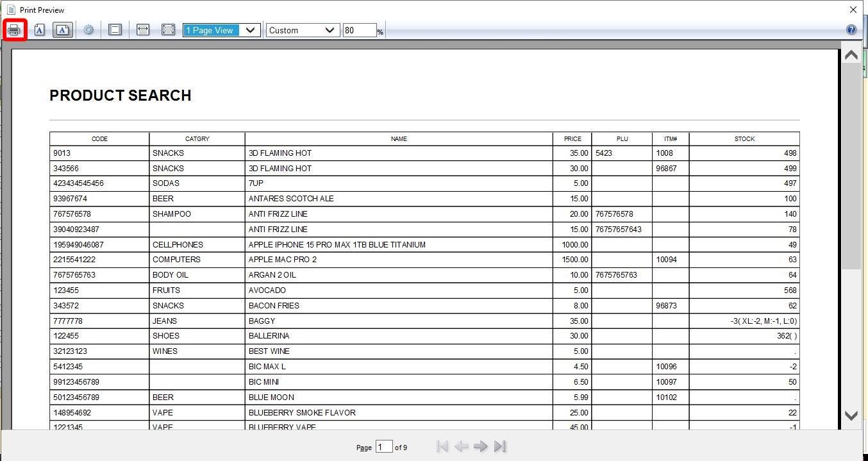Open the help question mark icon

[x=851, y=30]
